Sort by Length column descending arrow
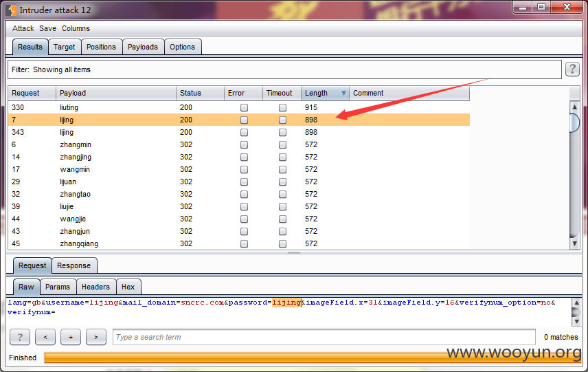This screenshot has height=372, width=588. pos(343,93)
